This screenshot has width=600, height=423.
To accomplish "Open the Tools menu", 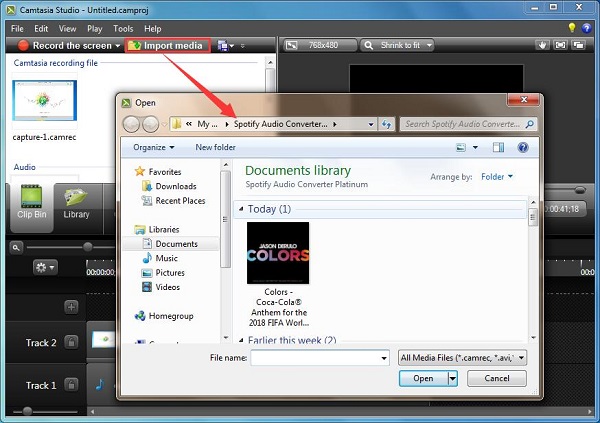I will pyautogui.click(x=123, y=29).
